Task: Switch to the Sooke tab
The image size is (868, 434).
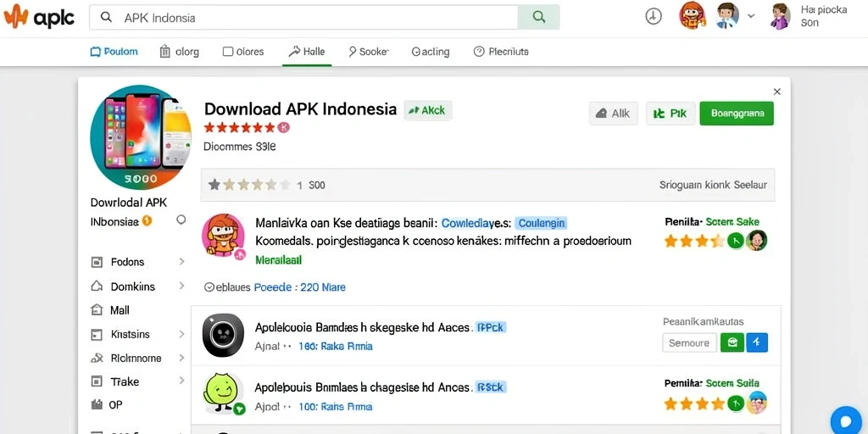Action: click(369, 52)
